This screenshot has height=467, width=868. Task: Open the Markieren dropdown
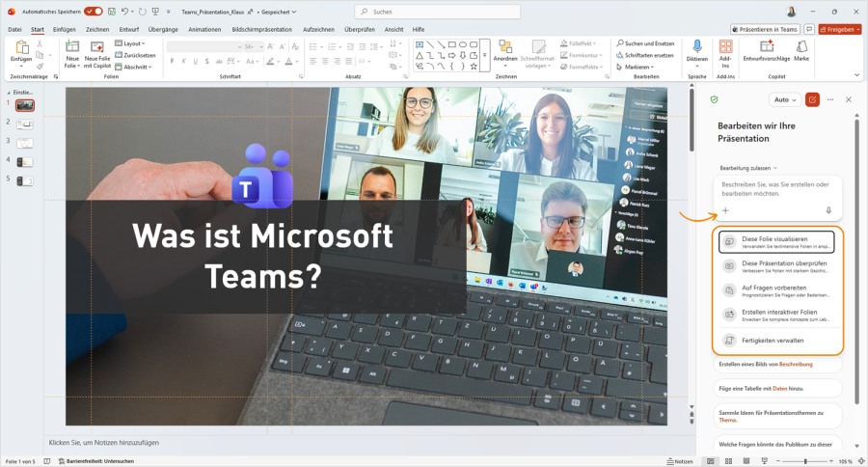coord(635,67)
